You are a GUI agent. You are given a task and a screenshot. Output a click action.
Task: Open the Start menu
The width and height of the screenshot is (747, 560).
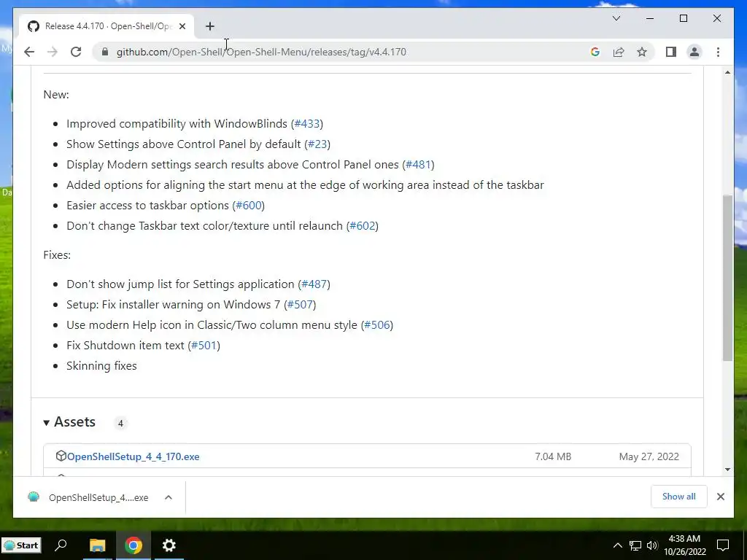pyautogui.click(x=21, y=545)
